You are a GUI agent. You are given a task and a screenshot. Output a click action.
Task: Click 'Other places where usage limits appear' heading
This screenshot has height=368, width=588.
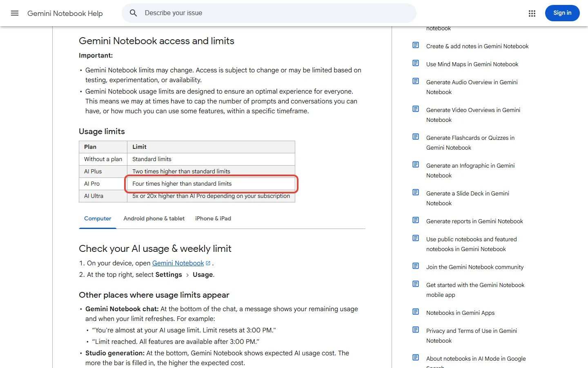point(154,295)
